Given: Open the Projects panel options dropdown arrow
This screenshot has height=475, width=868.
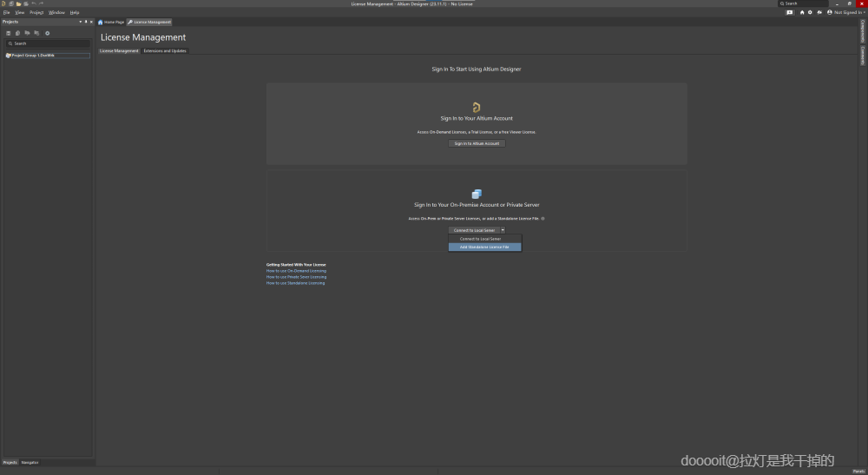Looking at the screenshot, I should click(80, 22).
